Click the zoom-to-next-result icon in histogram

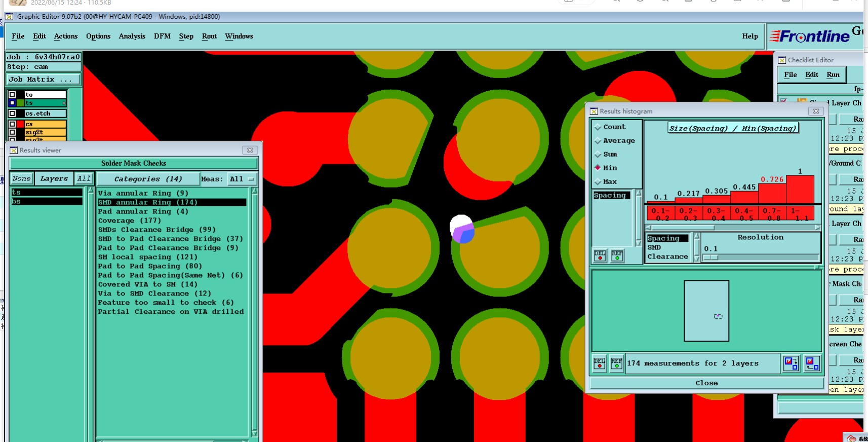pyautogui.click(x=791, y=363)
